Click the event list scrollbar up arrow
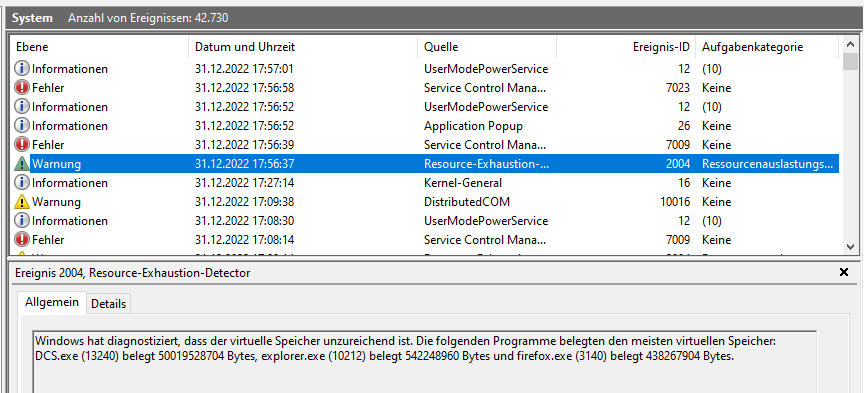Screen dimensions: 864x393 click(849, 44)
